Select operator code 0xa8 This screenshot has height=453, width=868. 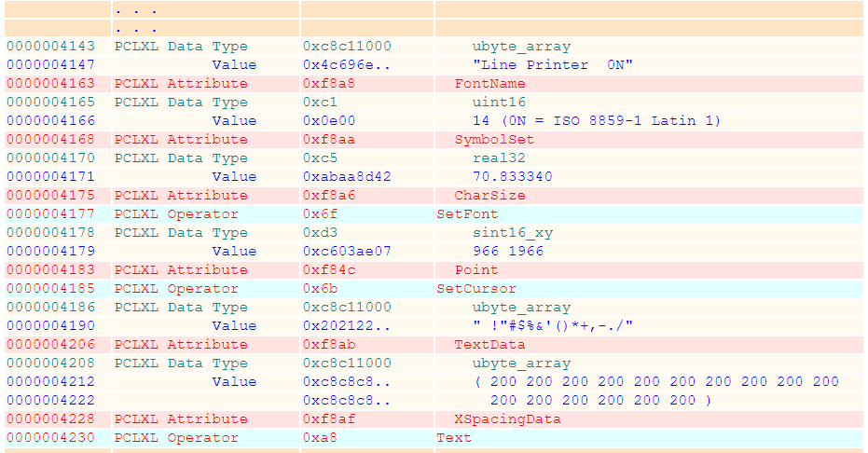click(320, 438)
